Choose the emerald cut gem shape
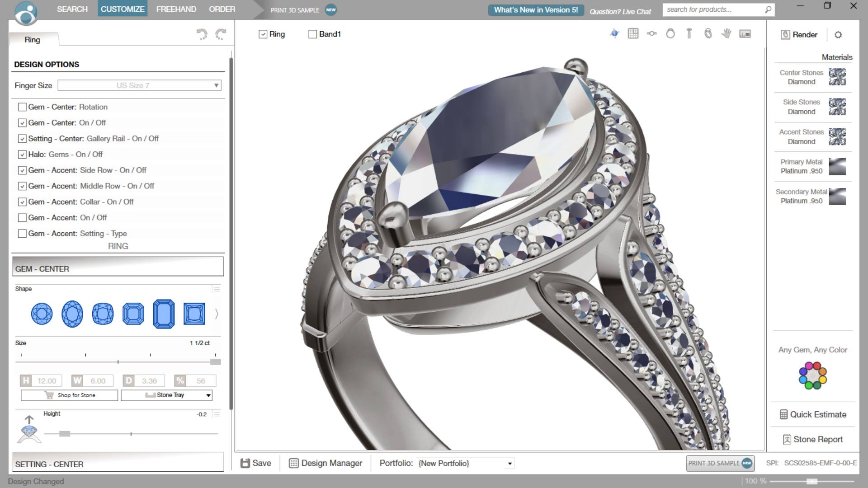Image resolution: width=868 pixels, height=488 pixels. point(164,314)
